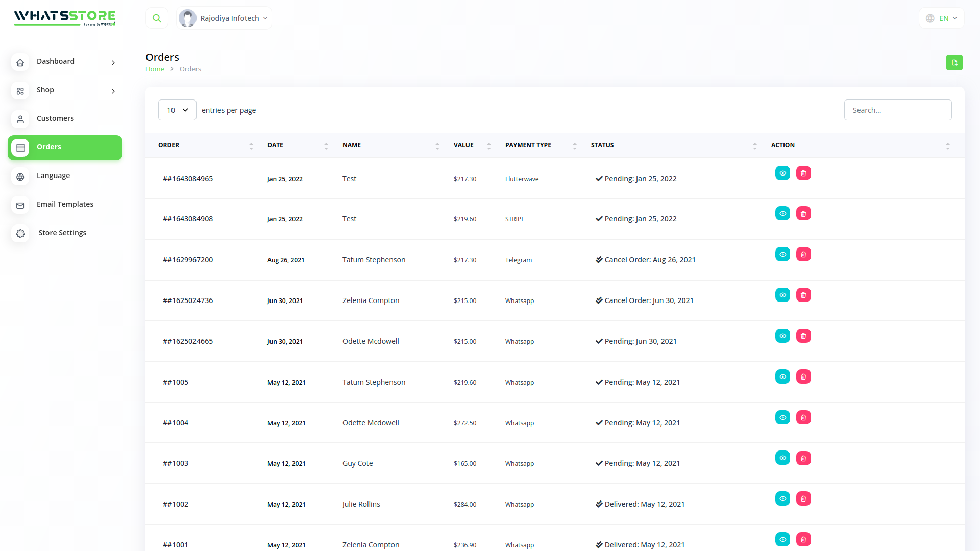
Task: Open the EN language selector
Action: click(942, 18)
